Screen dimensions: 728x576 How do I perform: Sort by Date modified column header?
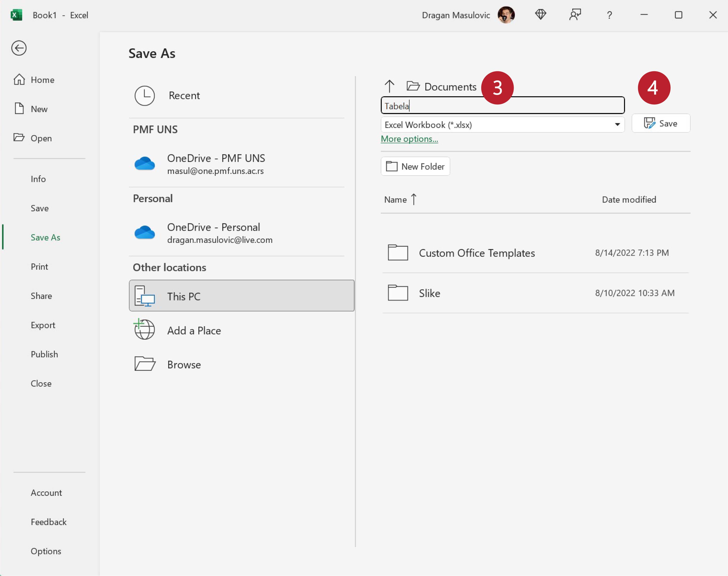pos(629,200)
